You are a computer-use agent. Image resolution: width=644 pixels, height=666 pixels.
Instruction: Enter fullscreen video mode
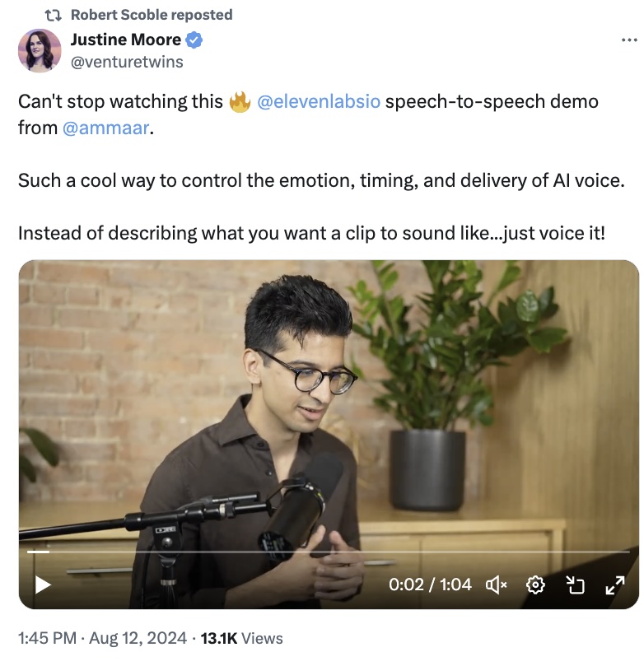pyautogui.click(x=614, y=584)
